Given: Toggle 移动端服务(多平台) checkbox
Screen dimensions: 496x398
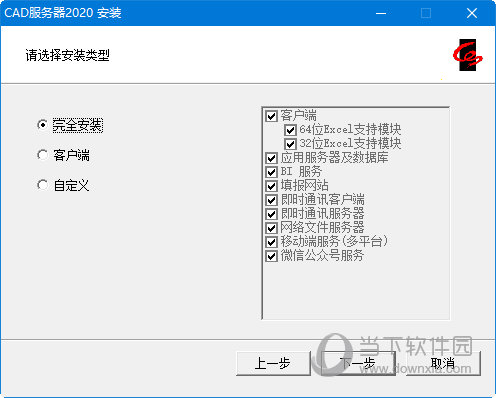Looking at the screenshot, I should pyautogui.click(x=272, y=242).
